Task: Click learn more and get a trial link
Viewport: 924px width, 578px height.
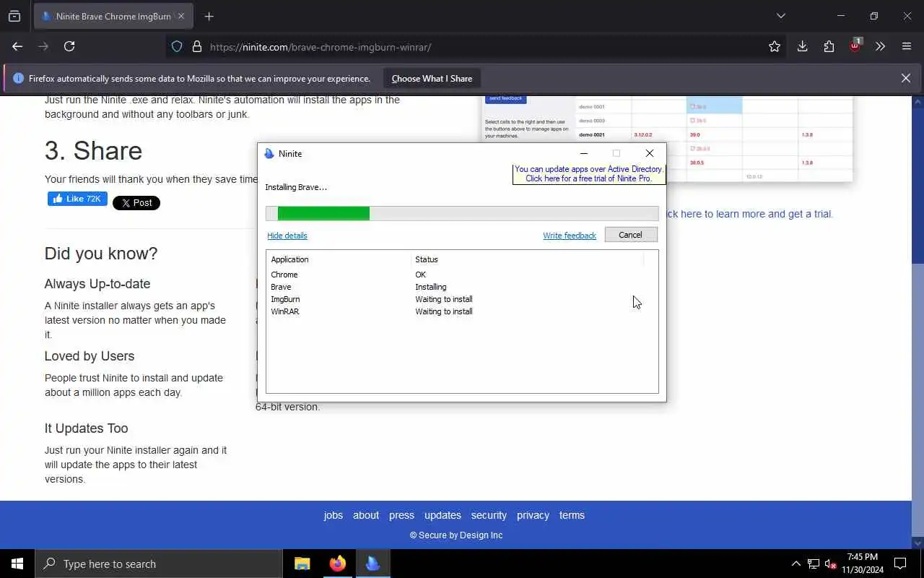Action: pos(750,214)
